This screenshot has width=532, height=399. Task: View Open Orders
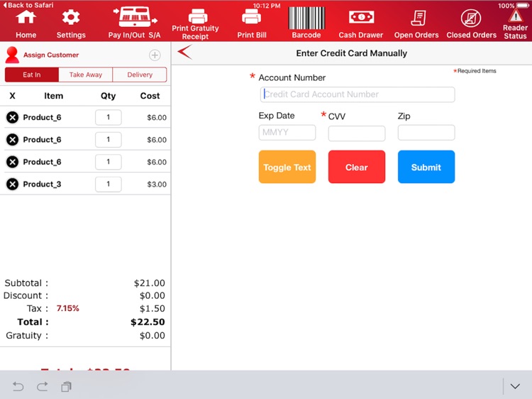[418, 18]
